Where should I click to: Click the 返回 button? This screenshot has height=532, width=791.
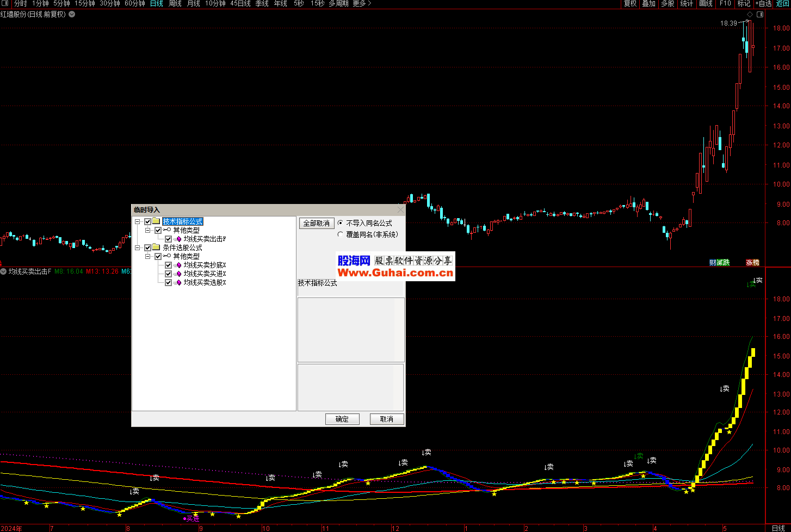[783, 4]
